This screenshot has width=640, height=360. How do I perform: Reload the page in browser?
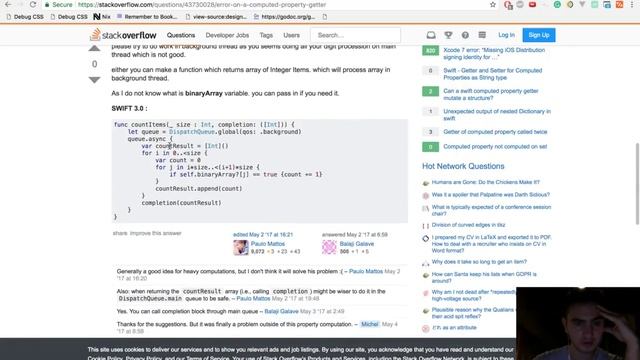point(33,5)
